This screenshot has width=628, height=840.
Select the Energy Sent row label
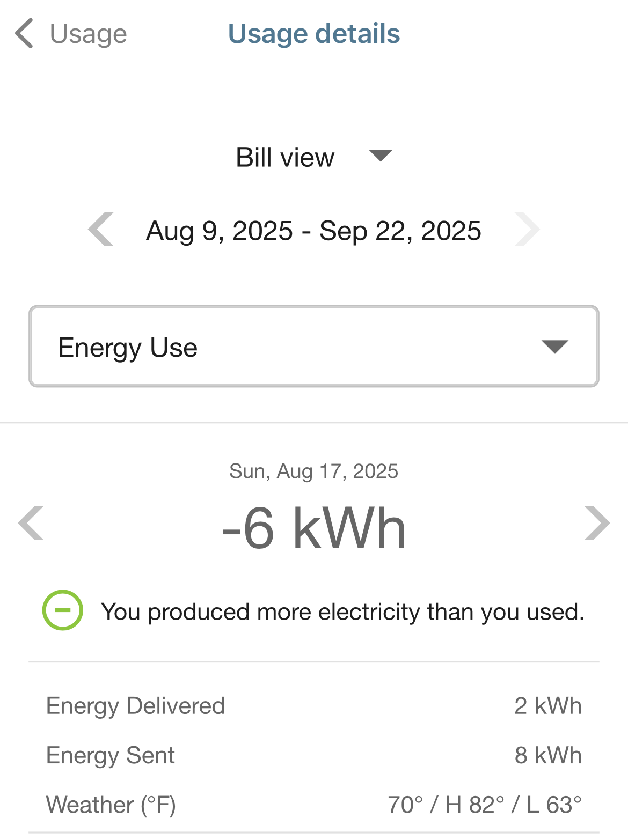[111, 755]
